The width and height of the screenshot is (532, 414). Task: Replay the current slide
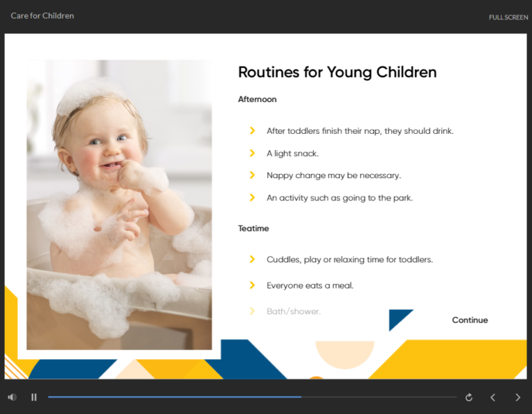coord(469,397)
